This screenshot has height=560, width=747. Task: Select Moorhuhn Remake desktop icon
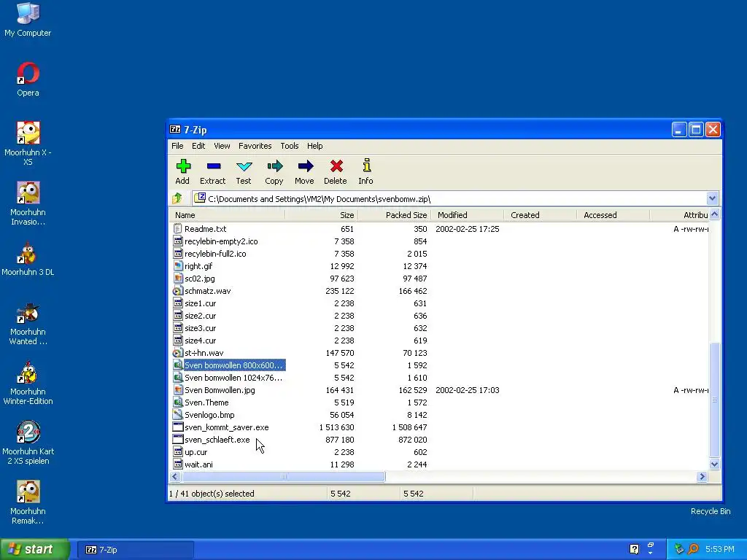[28, 492]
